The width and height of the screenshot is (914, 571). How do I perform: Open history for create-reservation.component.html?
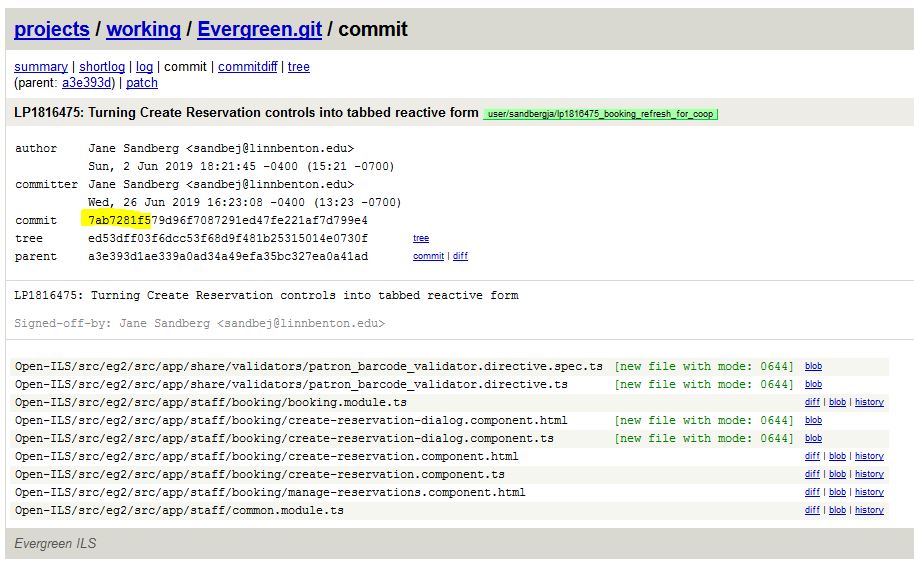pyautogui.click(x=869, y=456)
